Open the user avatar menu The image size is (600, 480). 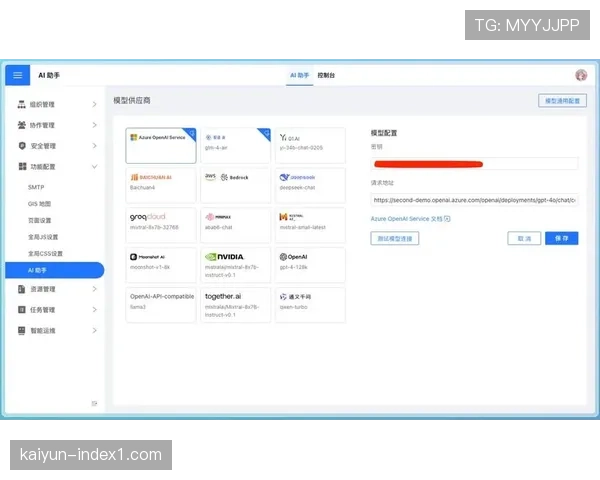coord(581,75)
